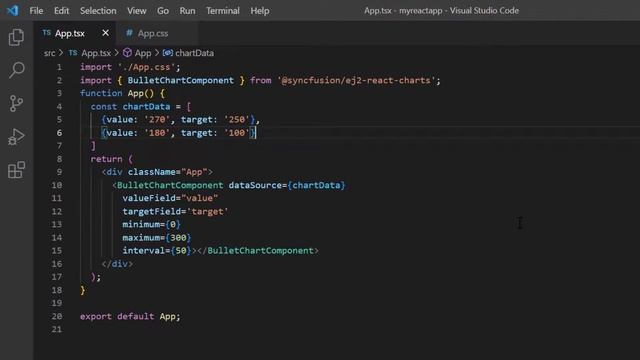Screen dimensions: 640x360
Task: Click line number 1 in the gutter
Action: [x=60, y=67]
